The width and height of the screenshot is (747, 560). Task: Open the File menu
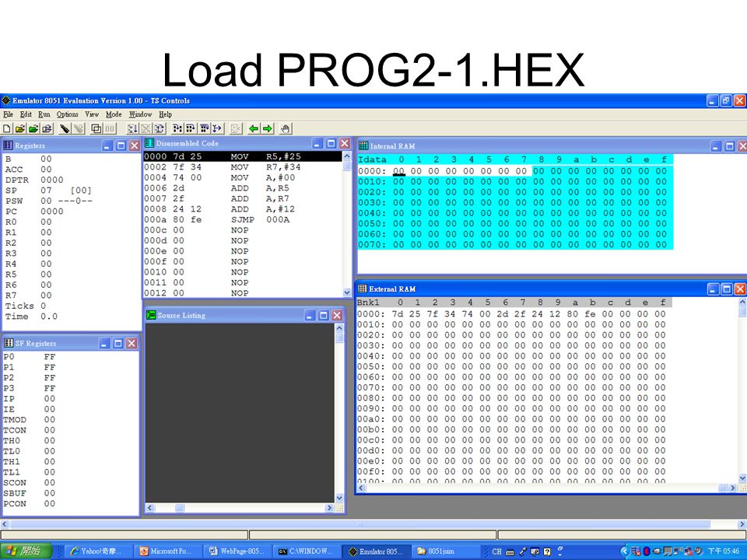[8, 114]
